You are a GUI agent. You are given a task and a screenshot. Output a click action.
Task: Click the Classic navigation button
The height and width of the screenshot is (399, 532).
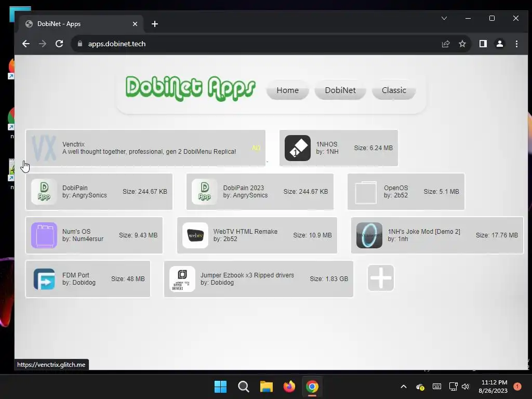pos(394,90)
